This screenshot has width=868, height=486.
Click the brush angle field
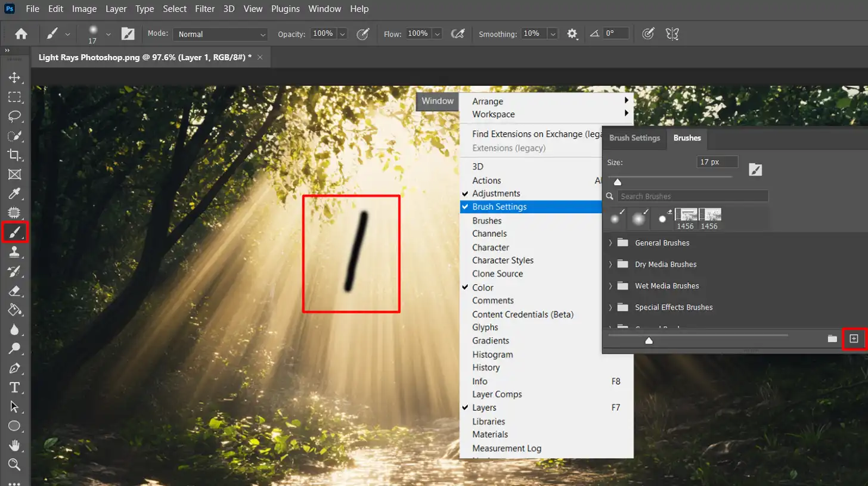[x=616, y=34]
